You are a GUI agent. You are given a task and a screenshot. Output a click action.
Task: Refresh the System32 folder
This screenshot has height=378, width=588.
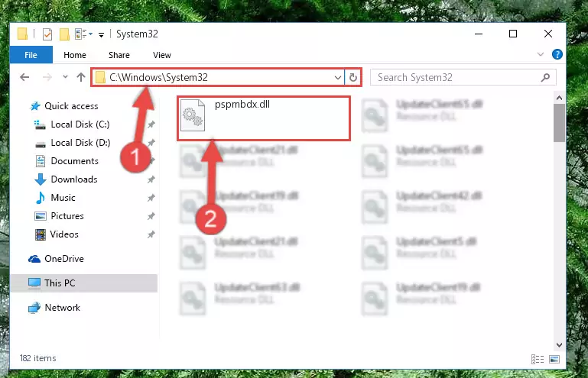[352, 78]
